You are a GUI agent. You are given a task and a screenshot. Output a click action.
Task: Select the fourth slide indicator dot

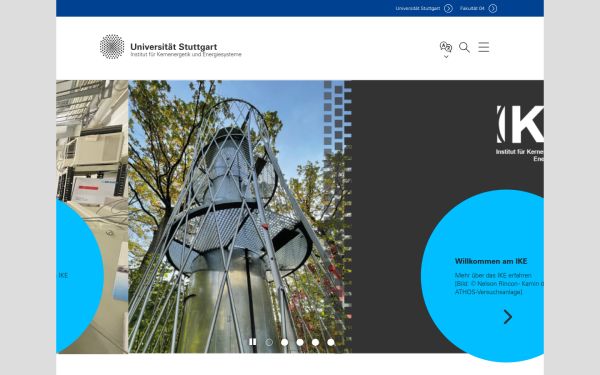click(x=315, y=342)
